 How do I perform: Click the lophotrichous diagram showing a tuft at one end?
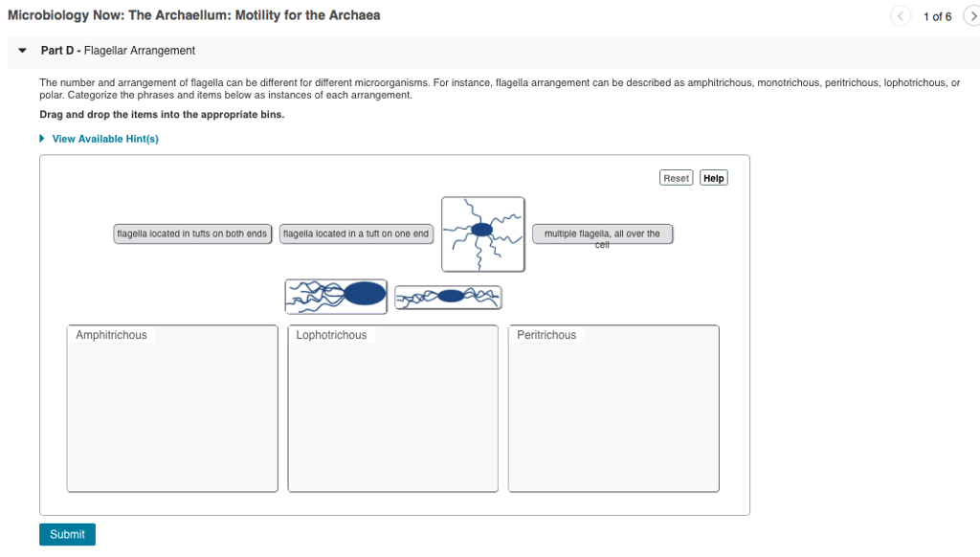335,296
